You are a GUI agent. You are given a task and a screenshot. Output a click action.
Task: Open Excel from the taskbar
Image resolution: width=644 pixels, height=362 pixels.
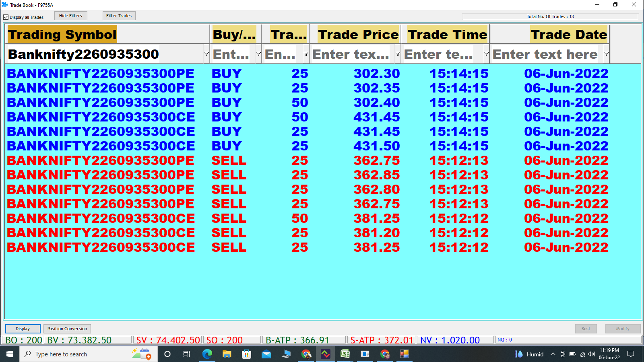(345, 354)
